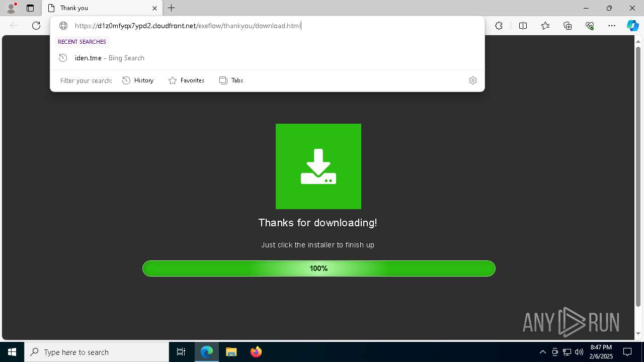Click the page vertical scrollbar

click(x=638, y=176)
